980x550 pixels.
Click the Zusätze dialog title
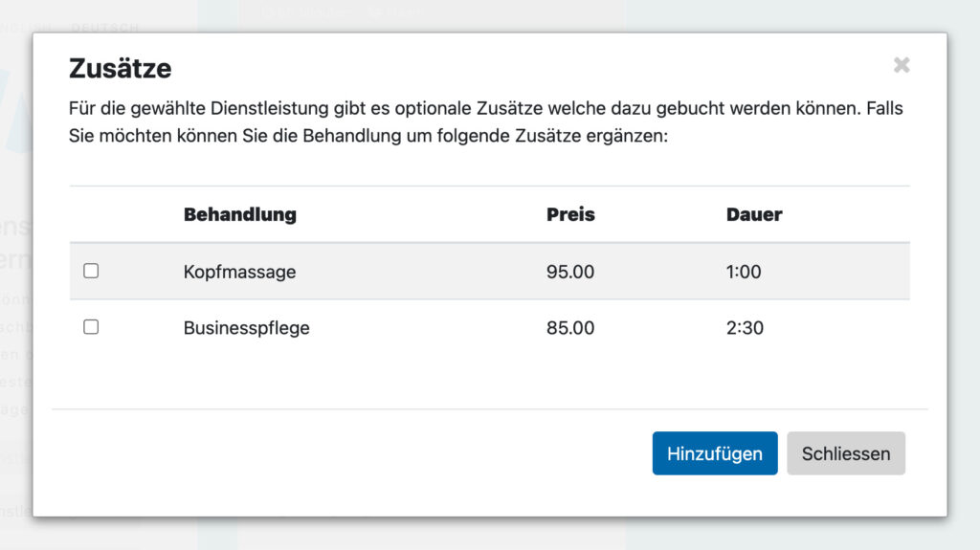(x=120, y=69)
